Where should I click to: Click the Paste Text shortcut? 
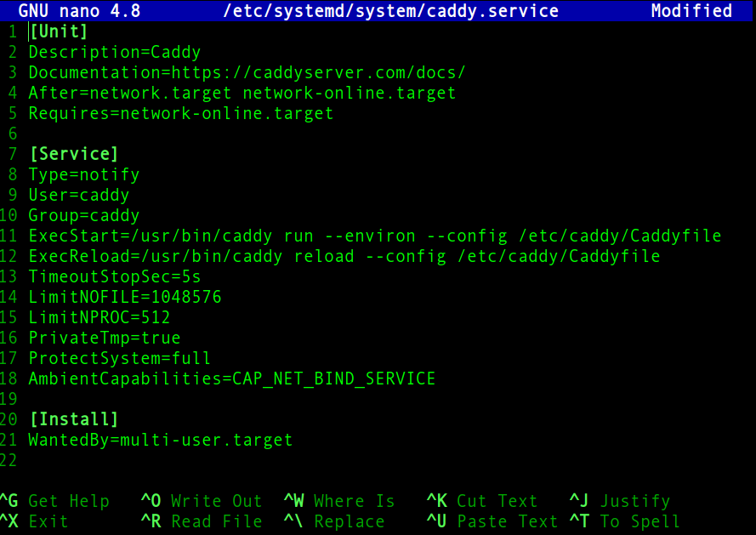click(507, 521)
